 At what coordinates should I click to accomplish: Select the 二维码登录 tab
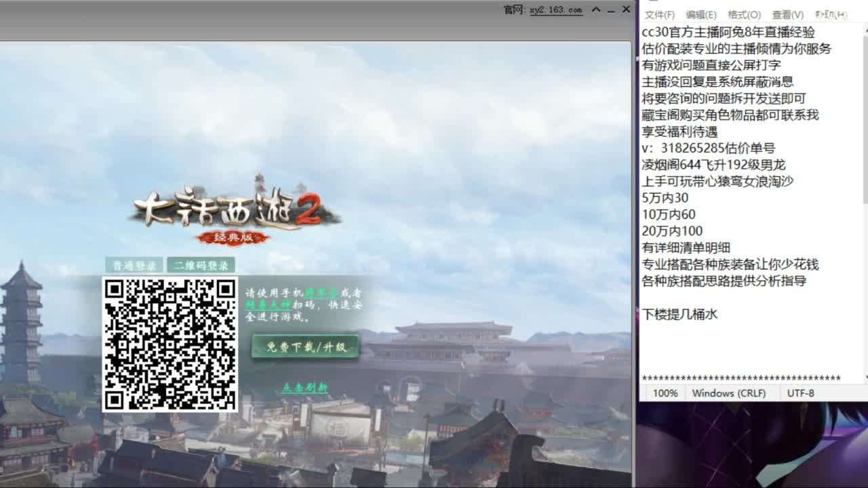pyautogui.click(x=201, y=265)
